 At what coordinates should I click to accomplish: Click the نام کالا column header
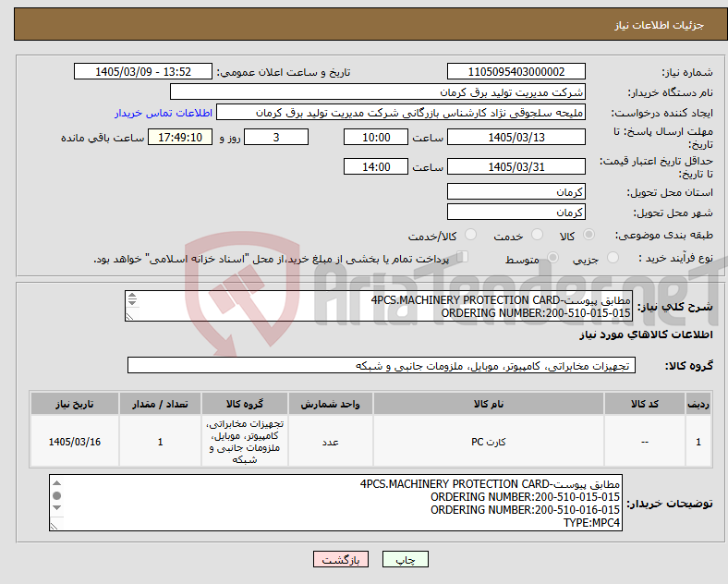489,404
